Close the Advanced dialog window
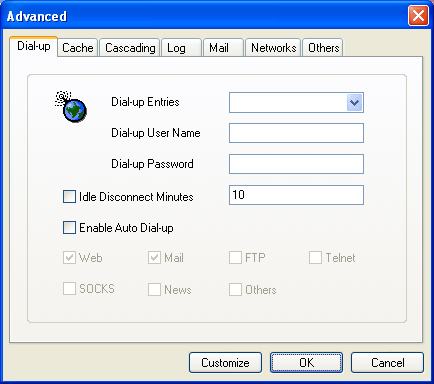434x384 pixels. [x=418, y=15]
